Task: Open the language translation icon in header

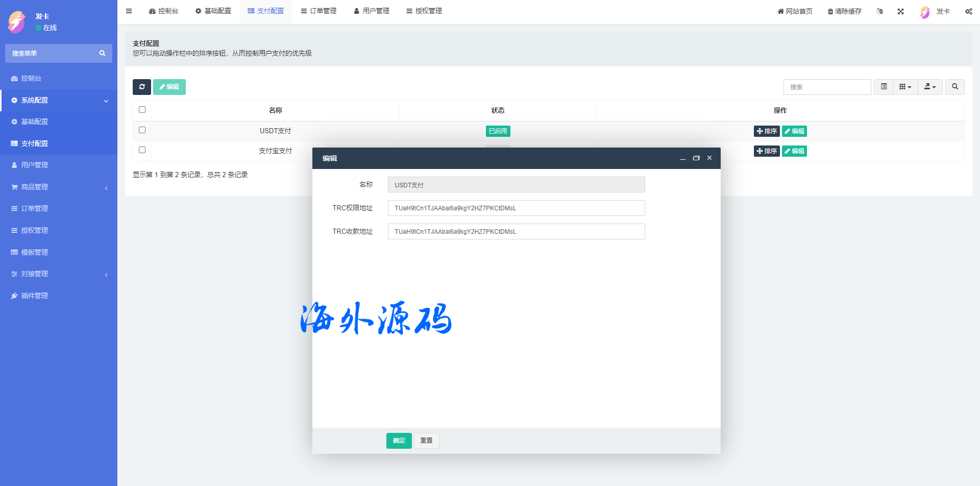Action: pos(879,11)
